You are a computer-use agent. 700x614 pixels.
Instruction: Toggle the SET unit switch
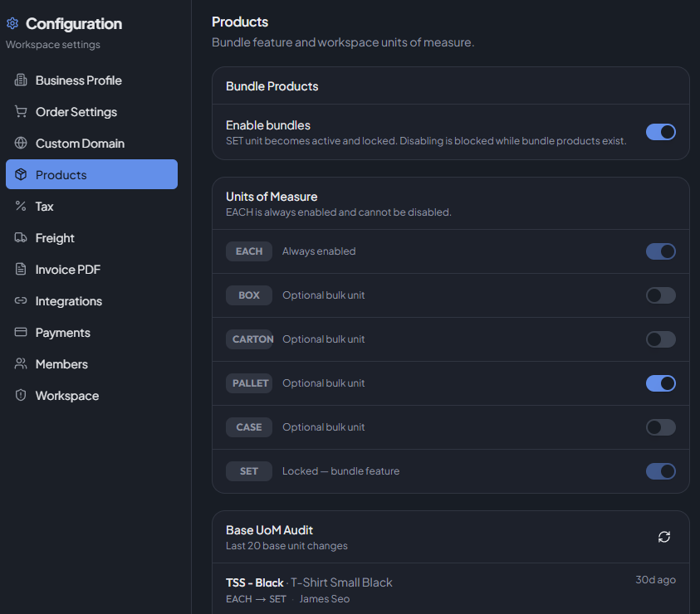tap(661, 471)
